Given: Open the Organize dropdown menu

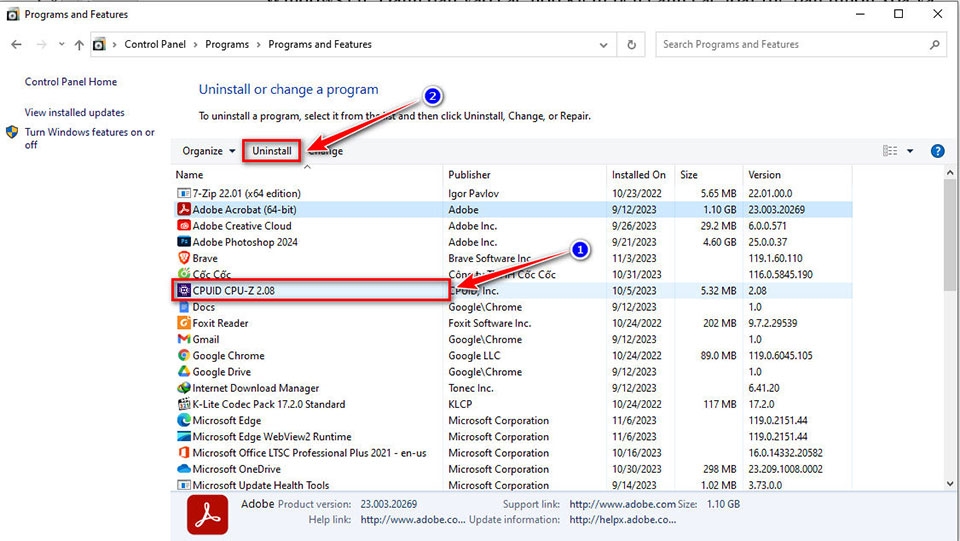Looking at the screenshot, I should [x=208, y=151].
